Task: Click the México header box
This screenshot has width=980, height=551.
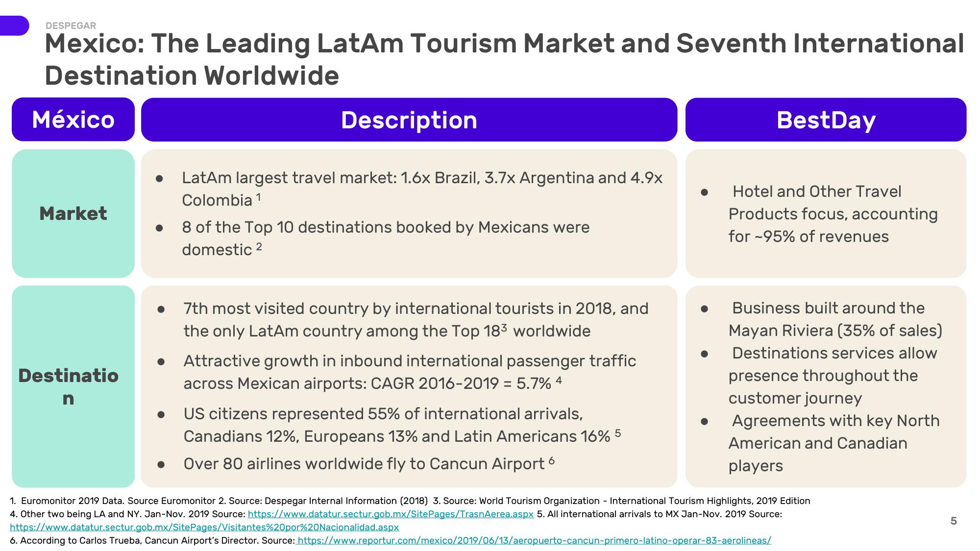Action: point(73,120)
